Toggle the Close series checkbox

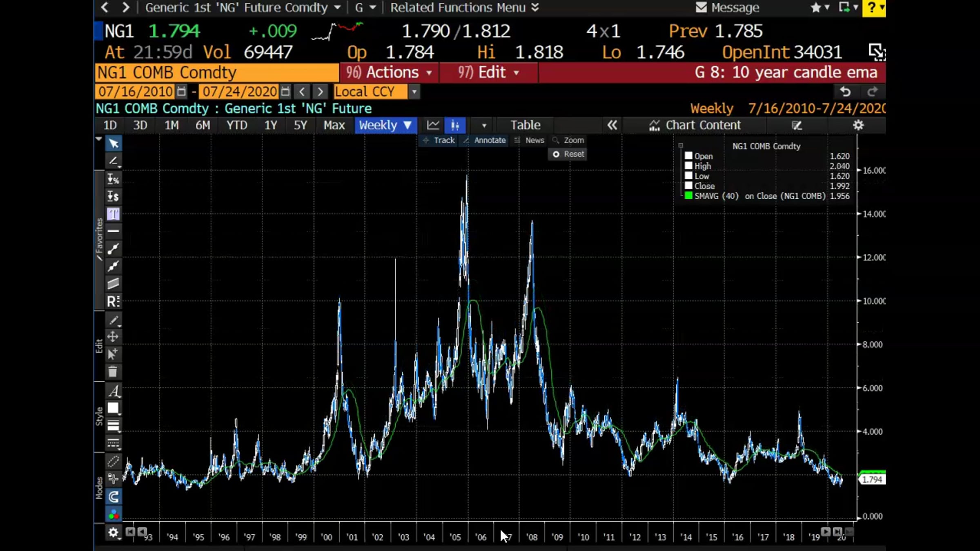click(x=688, y=186)
